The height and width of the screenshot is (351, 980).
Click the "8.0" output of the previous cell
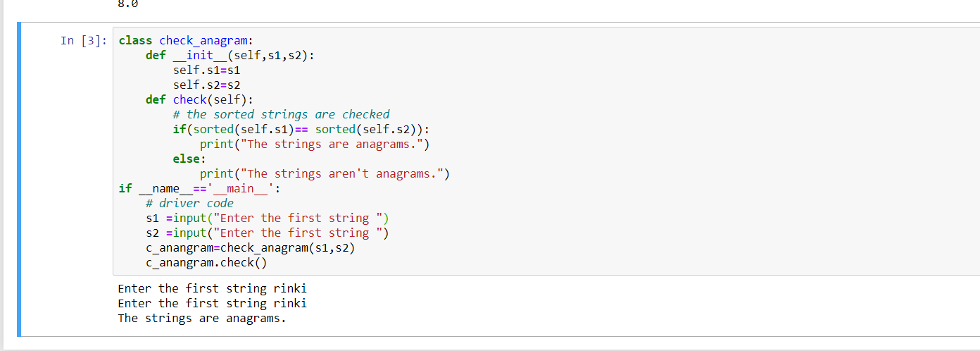coord(126,4)
